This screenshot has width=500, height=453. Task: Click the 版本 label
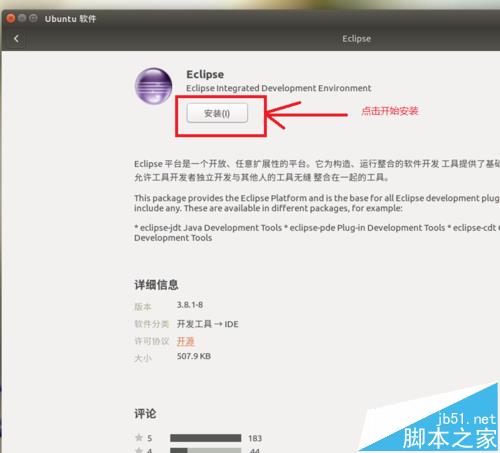click(x=143, y=307)
